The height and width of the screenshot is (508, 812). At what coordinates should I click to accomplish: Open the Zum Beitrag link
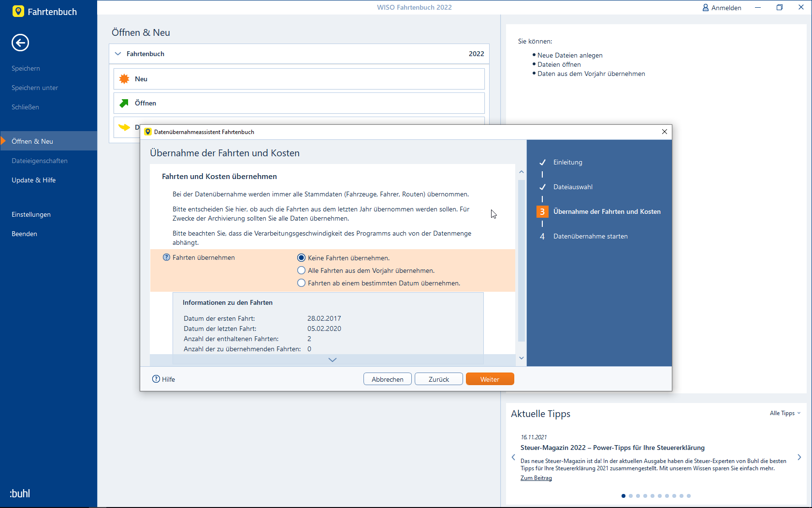click(536, 478)
